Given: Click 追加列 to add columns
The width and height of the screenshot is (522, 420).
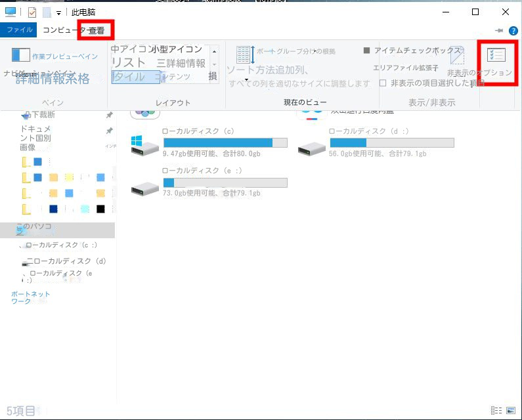Looking at the screenshot, I should tap(292, 70).
